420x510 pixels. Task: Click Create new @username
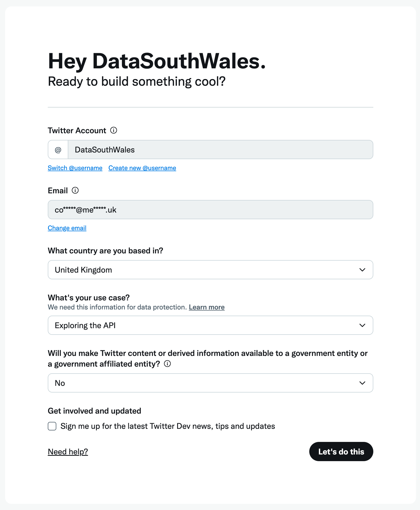(142, 168)
